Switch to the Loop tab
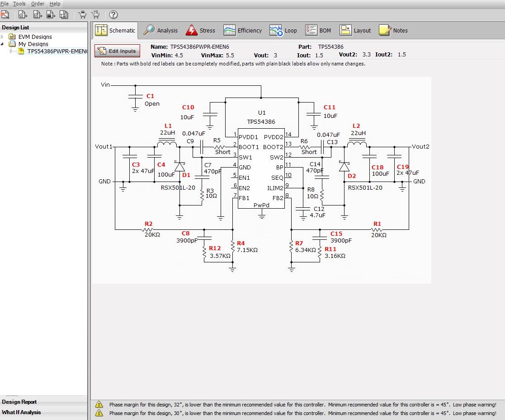The height and width of the screenshot is (420, 505). tap(283, 30)
